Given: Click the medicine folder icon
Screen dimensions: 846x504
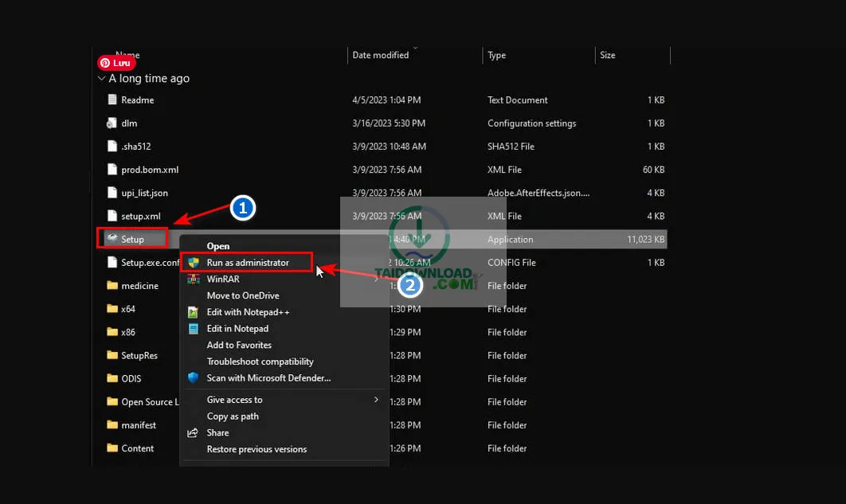Looking at the screenshot, I should (x=112, y=286).
